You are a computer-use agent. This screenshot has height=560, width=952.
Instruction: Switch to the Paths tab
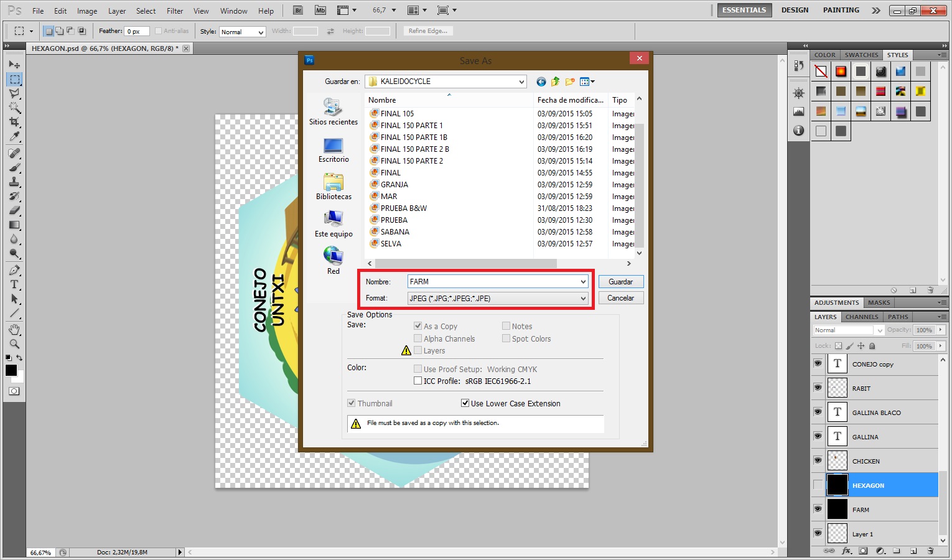point(898,317)
